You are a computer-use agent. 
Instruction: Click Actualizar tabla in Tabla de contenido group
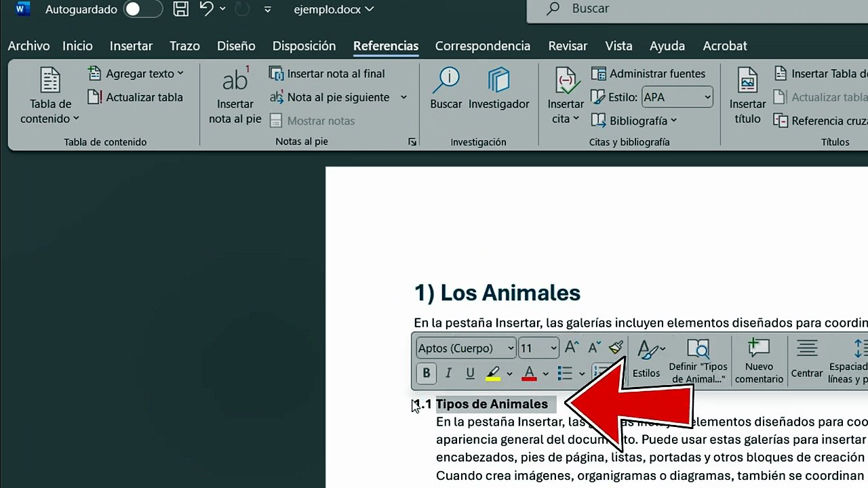pyautogui.click(x=136, y=97)
